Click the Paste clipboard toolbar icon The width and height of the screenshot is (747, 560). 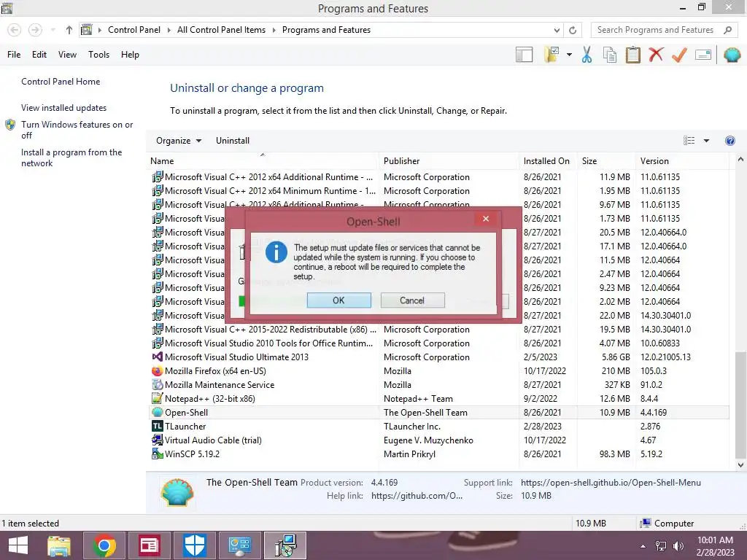[632, 55]
